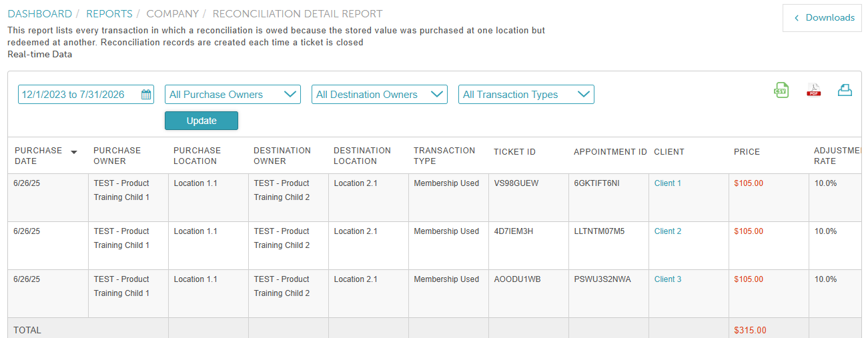Expand All Transaction Types dropdown
This screenshot has width=868, height=338.
pyautogui.click(x=526, y=95)
